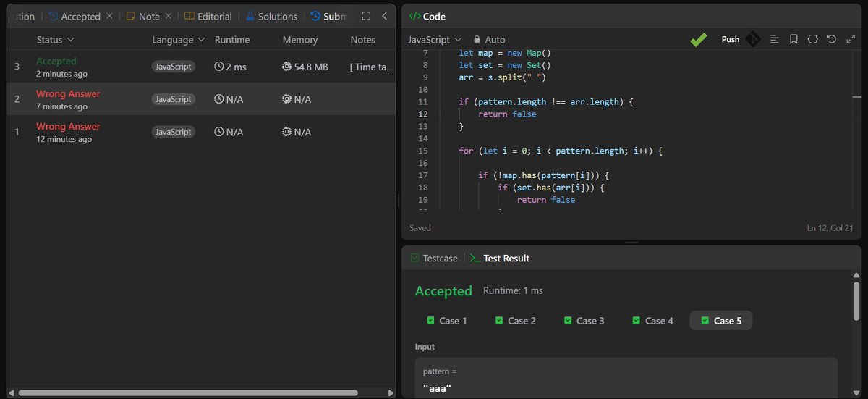
Task: Select the Case 4 tab
Action: (652, 321)
